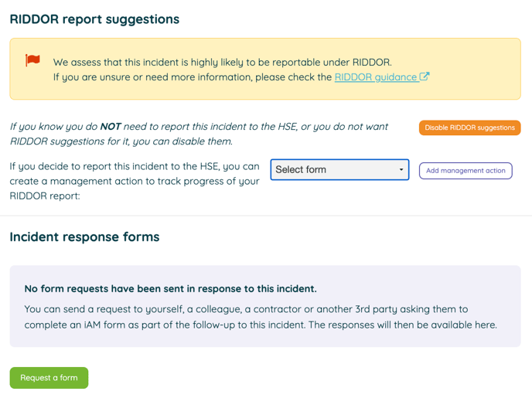Click the divider line above Incident response forms

click(x=266, y=216)
